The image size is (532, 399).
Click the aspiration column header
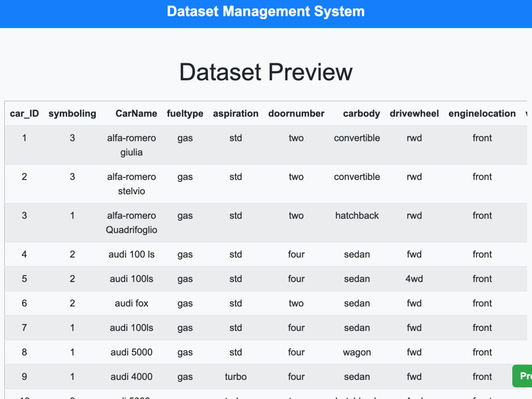[236, 113]
